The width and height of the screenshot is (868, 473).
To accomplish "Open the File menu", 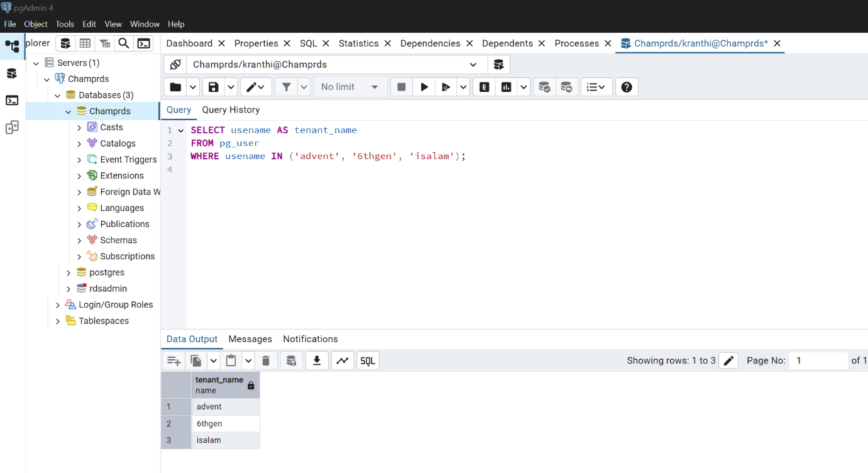I will [10, 24].
